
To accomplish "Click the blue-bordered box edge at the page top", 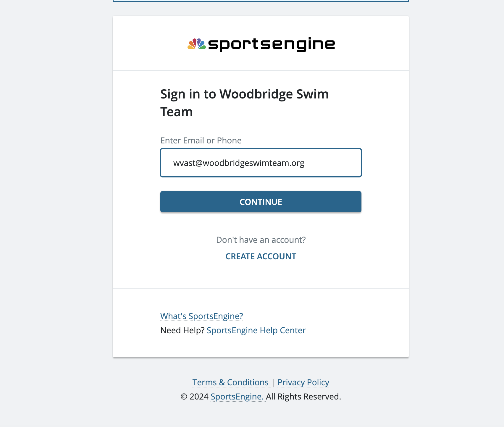I will point(261,1).
